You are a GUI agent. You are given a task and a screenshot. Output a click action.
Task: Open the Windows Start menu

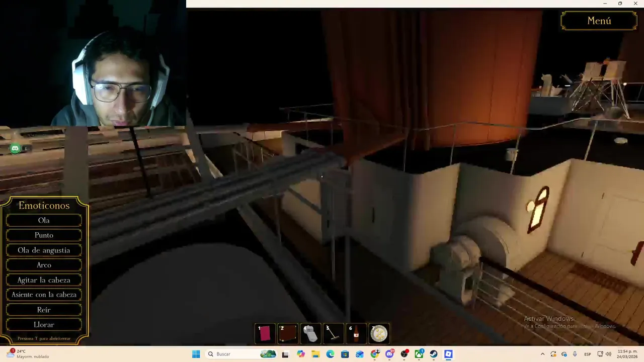click(196, 354)
